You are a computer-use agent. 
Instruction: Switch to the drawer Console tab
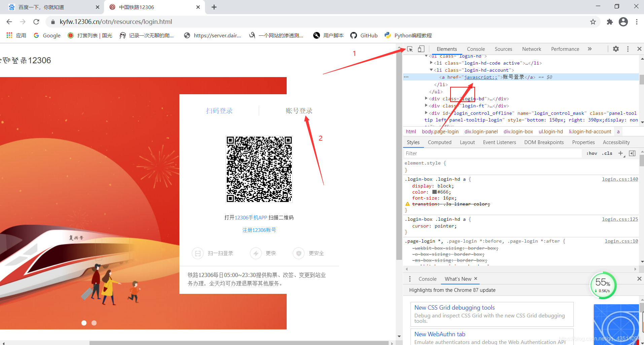tap(427, 279)
